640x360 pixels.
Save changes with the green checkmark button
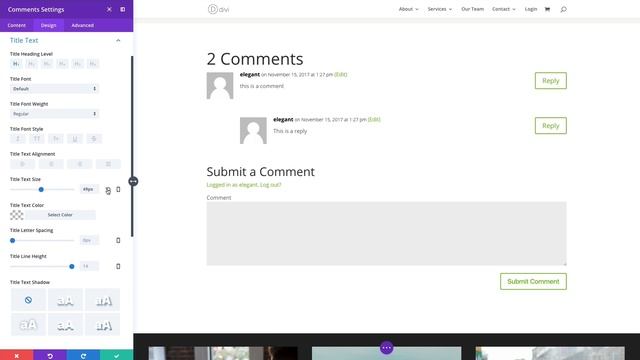pos(116,355)
